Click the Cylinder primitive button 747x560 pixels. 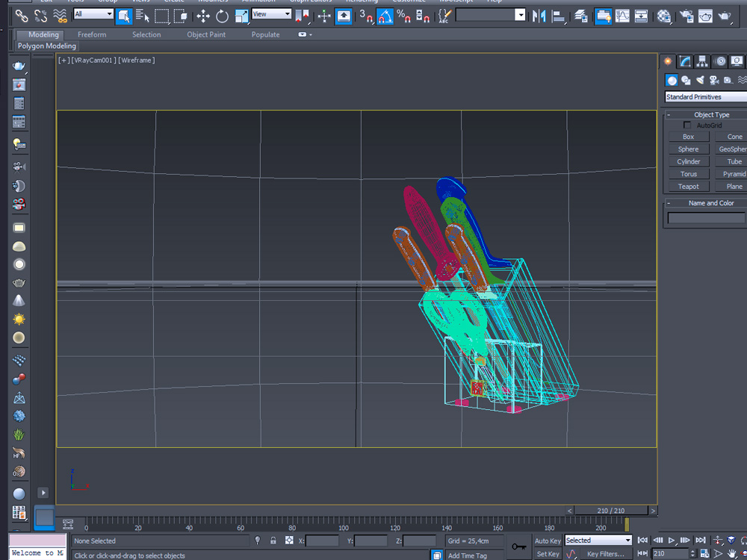(x=689, y=161)
